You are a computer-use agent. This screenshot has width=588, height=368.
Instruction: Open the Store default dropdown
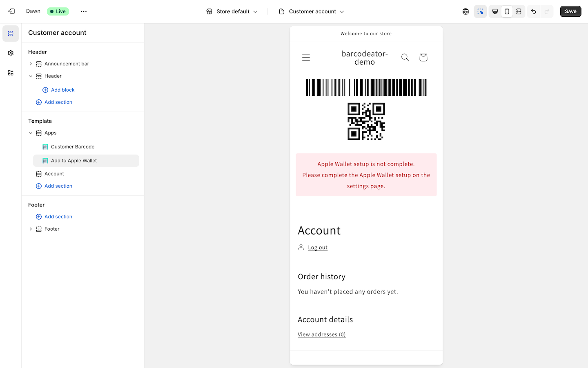click(x=232, y=11)
